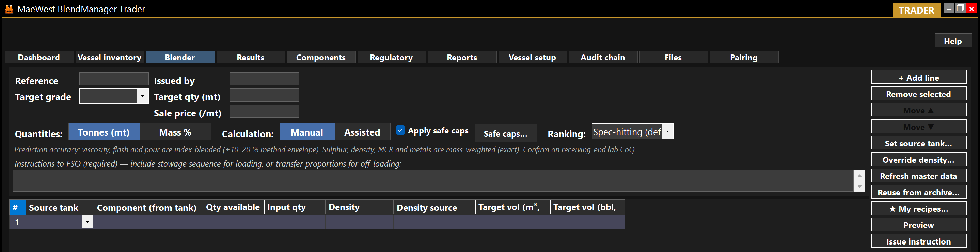Click Override density... button
This screenshot has width=980, height=252.
918,159
